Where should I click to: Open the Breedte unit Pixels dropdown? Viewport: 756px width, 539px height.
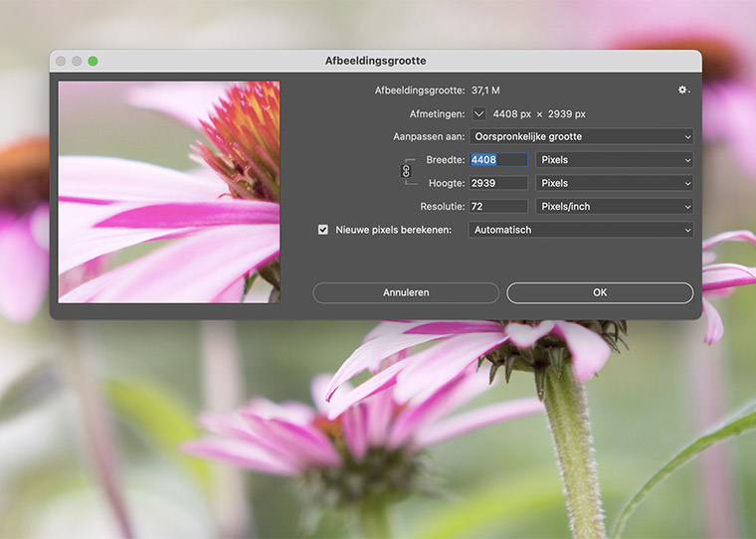[615, 159]
